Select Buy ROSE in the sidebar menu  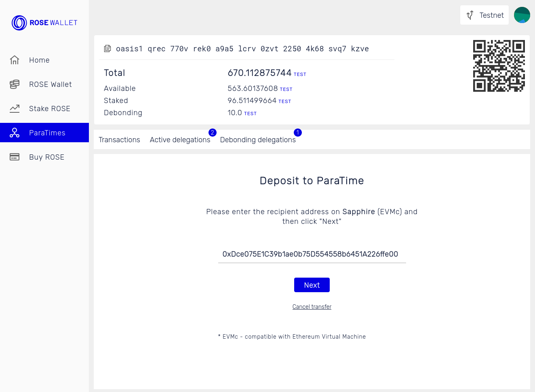[x=46, y=157]
